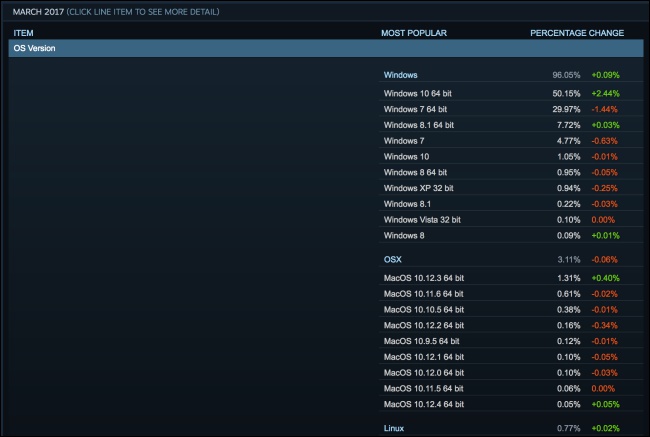
Task: Click the 96.05% Windows total value
Action: coord(566,75)
